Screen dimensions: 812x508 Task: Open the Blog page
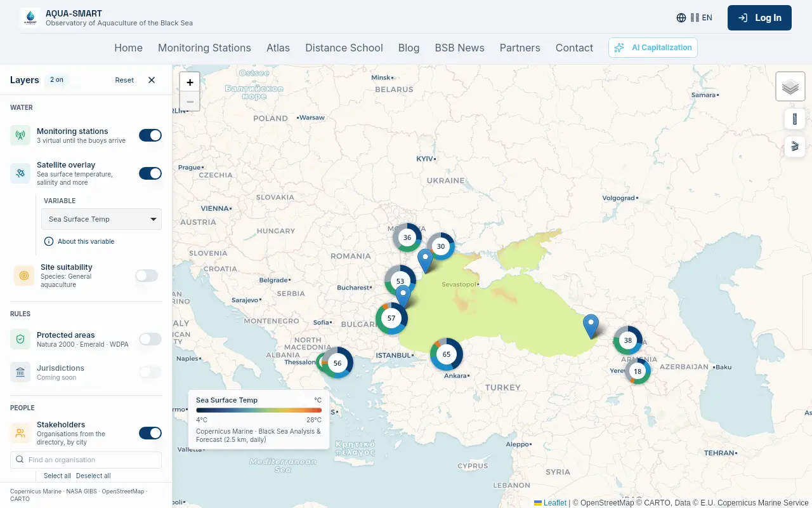coord(409,48)
